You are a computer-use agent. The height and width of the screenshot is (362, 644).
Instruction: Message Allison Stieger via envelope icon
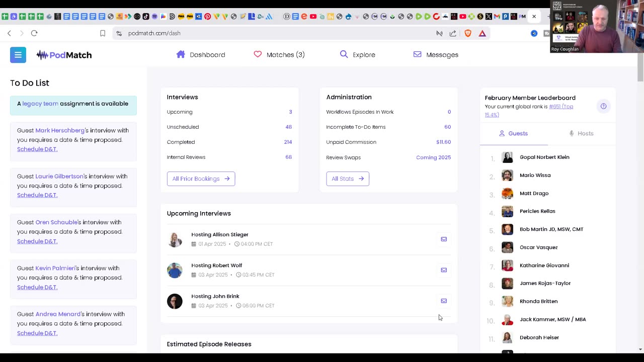[x=444, y=239]
